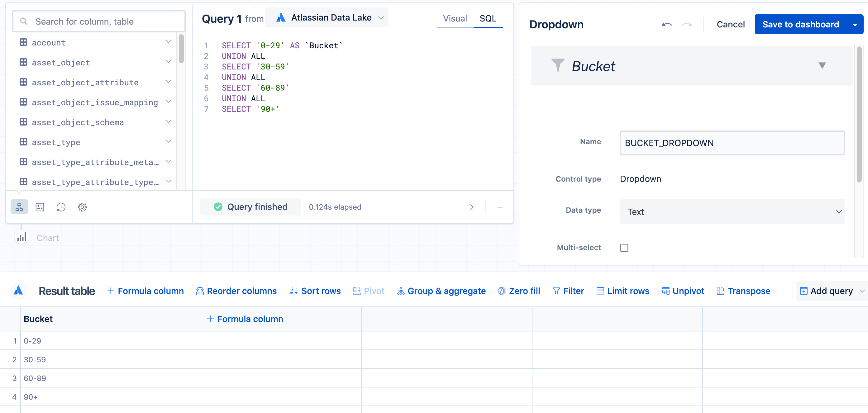
Task: Open the Bucket dropdown preview
Action: (822, 66)
